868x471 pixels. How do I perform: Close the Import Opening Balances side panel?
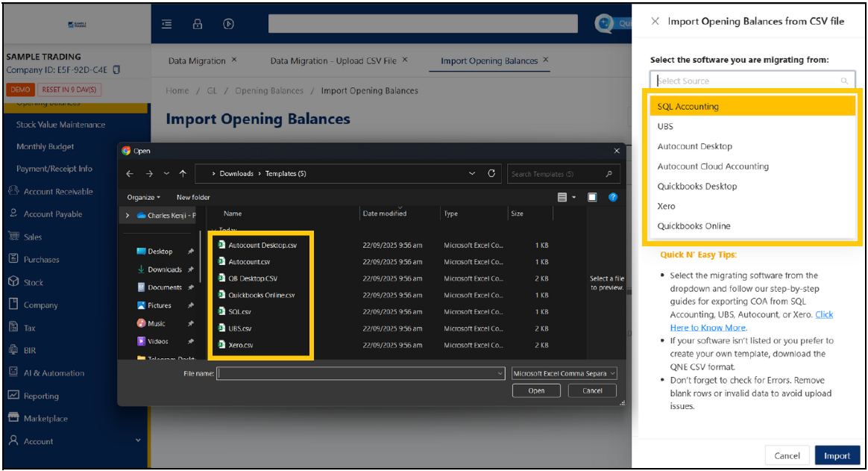[655, 21]
